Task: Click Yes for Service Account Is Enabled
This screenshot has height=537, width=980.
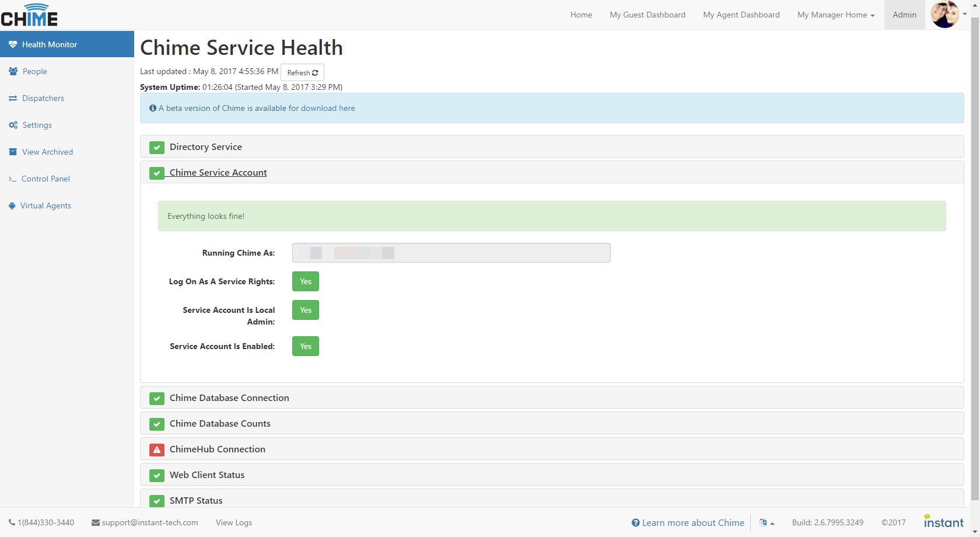Action: (x=306, y=346)
